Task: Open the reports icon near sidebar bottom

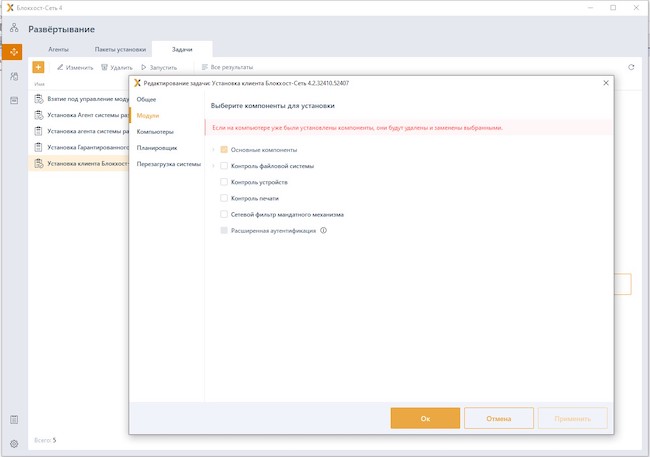Action: click(14, 420)
